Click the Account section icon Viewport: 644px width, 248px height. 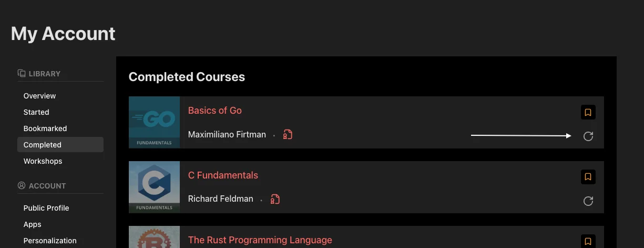coord(22,185)
